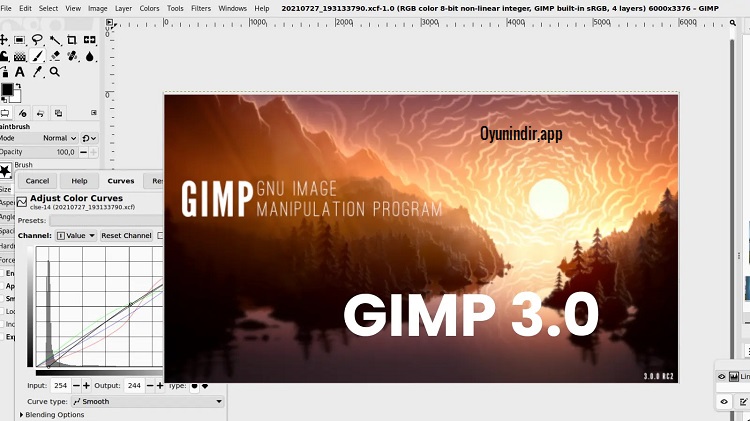
Task: Click the brush preview star thumbnail
Action: tap(5, 171)
